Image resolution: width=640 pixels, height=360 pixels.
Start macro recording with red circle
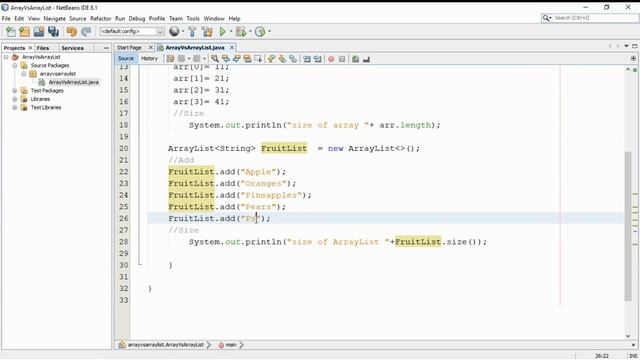click(x=331, y=59)
